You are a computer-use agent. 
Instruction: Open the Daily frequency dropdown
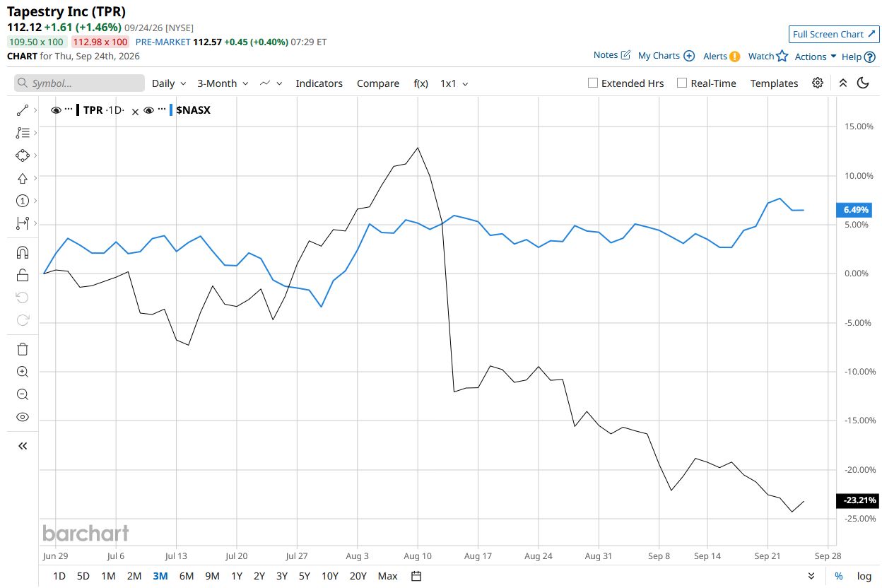point(169,83)
